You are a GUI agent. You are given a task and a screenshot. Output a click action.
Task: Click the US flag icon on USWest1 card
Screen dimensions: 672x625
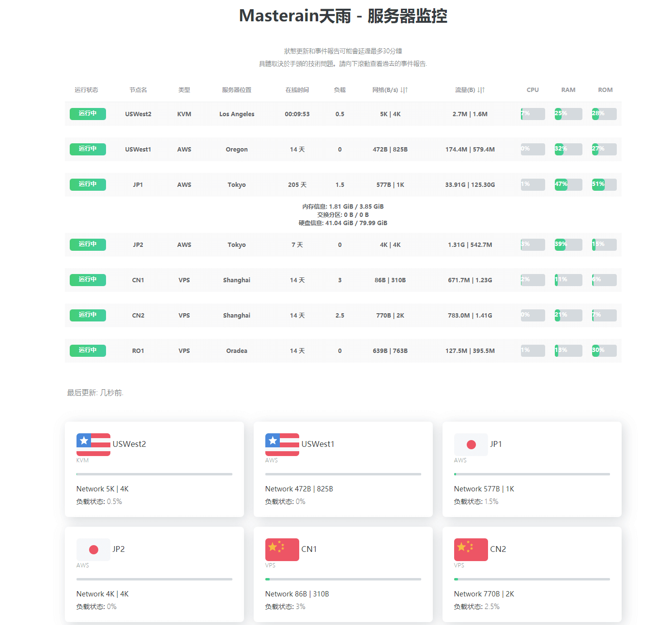tap(282, 444)
